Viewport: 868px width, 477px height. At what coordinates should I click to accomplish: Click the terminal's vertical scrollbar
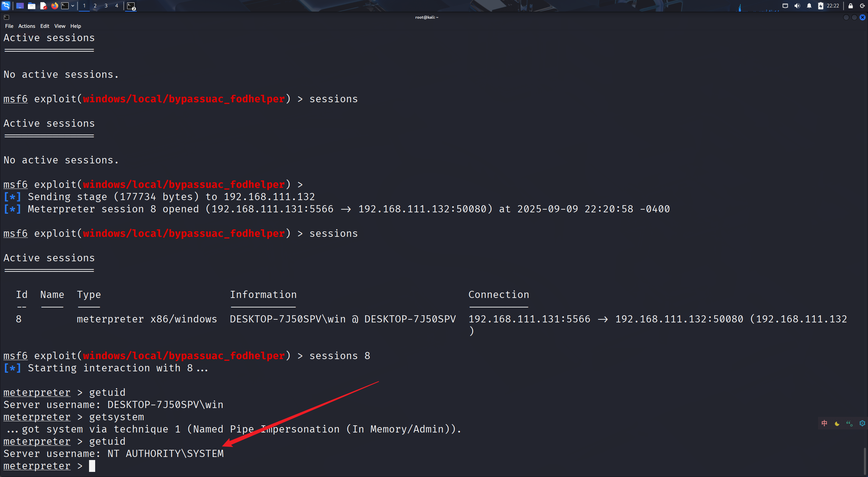(x=864, y=461)
